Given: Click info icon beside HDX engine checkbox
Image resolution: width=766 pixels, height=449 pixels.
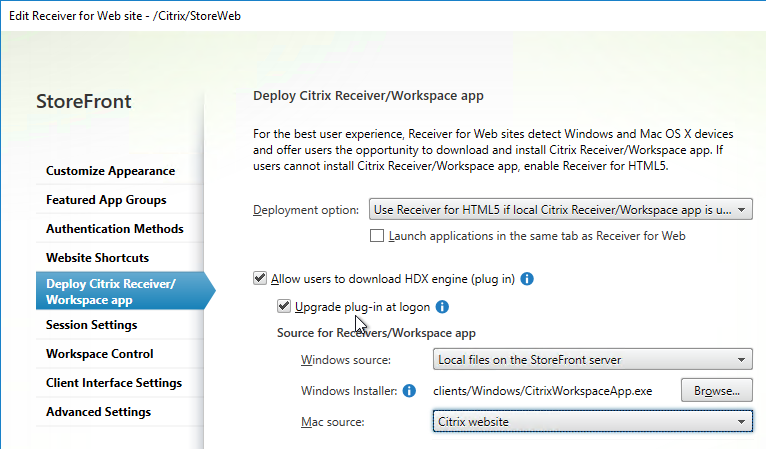Looking at the screenshot, I should tap(527, 279).
